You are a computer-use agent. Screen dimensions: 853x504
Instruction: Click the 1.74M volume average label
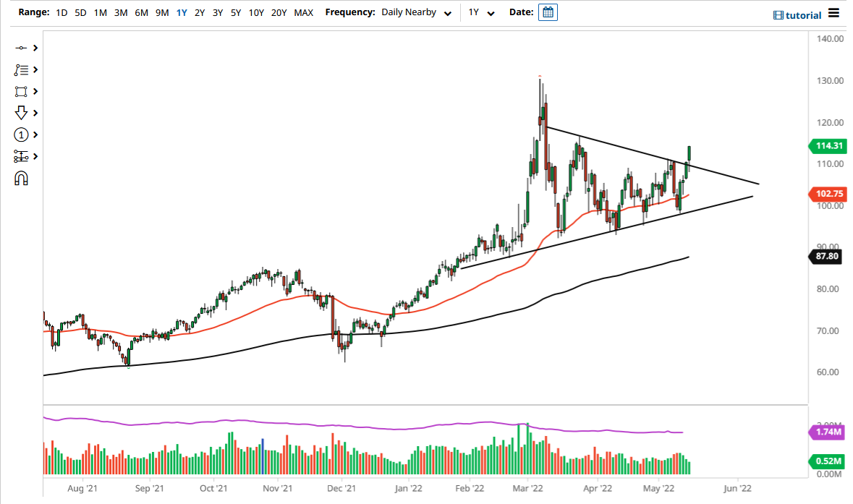click(x=828, y=432)
